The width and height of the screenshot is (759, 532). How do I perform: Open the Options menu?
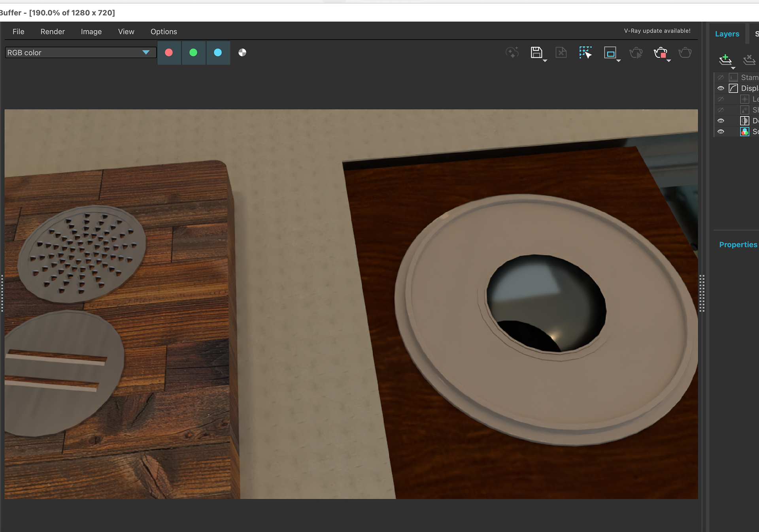coord(164,32)
